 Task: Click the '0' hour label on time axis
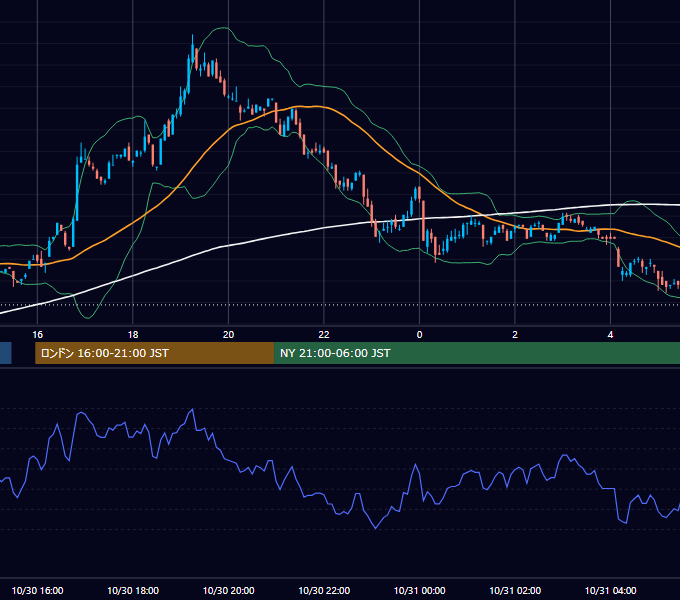pos(419,335)
